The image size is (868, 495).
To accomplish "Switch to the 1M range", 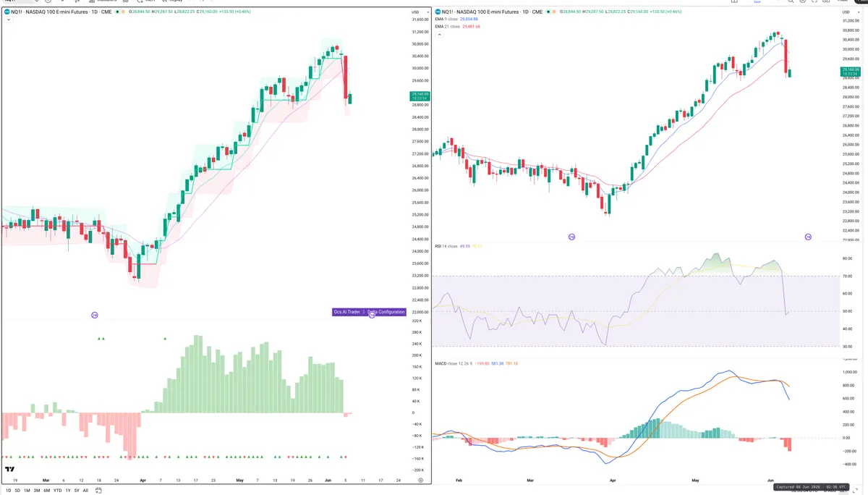I will coord(27,490).
